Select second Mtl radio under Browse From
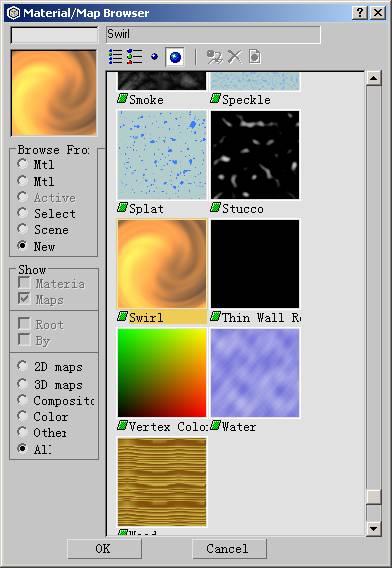Screen dimensions: 392x568 click(x=22, y=180)
